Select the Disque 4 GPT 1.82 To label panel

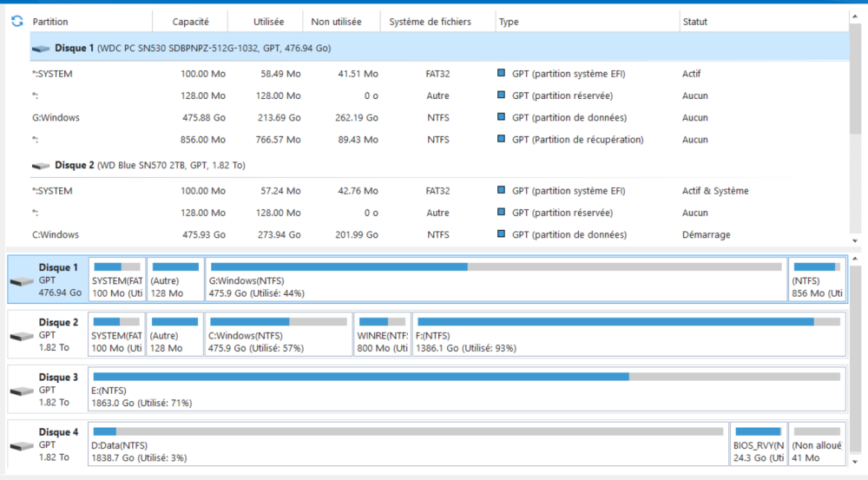coord(48,444)
